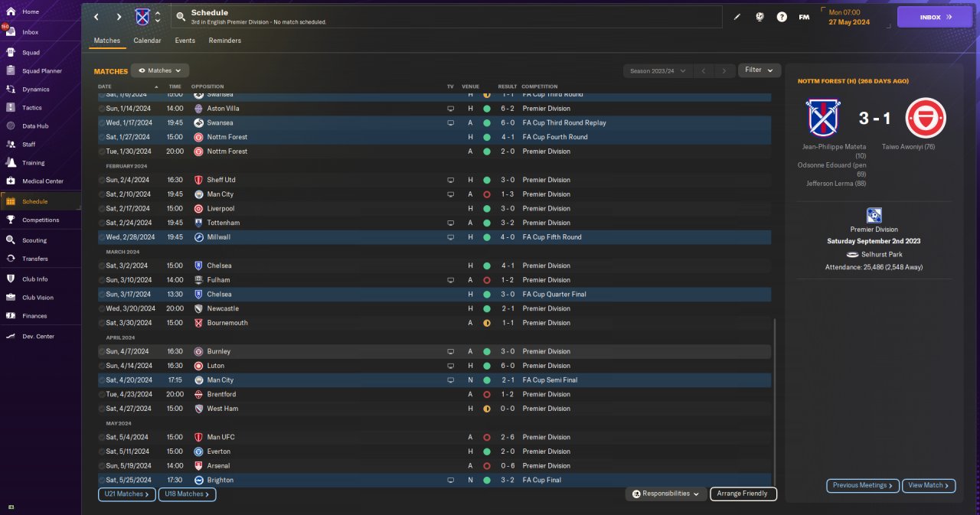980x515 pixels.
Task: Switch to the Reminders tab
Action: click(224, 41)
